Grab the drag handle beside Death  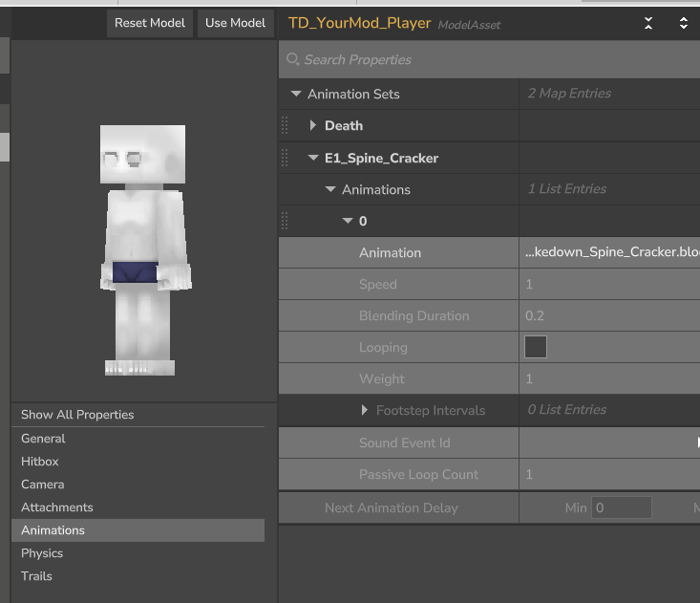coord(285,125)
